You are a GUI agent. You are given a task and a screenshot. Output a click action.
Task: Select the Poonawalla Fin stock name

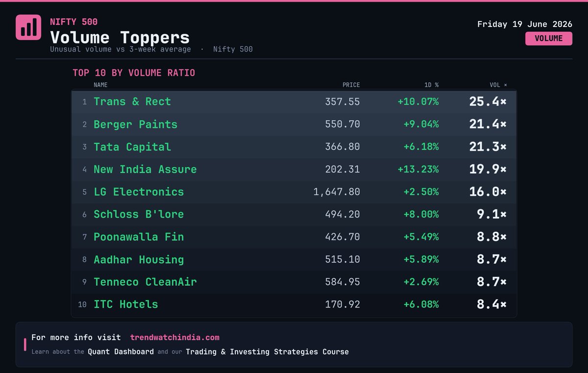(139, 237)
